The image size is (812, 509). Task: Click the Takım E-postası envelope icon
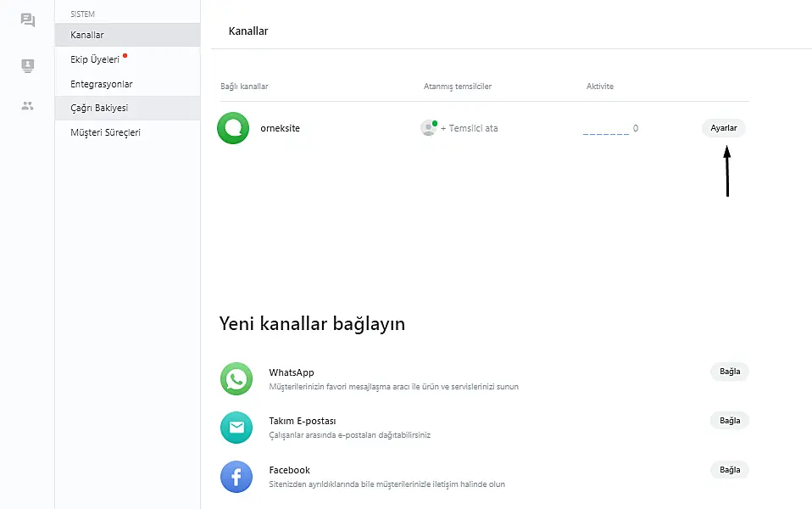tap(236, 428)
